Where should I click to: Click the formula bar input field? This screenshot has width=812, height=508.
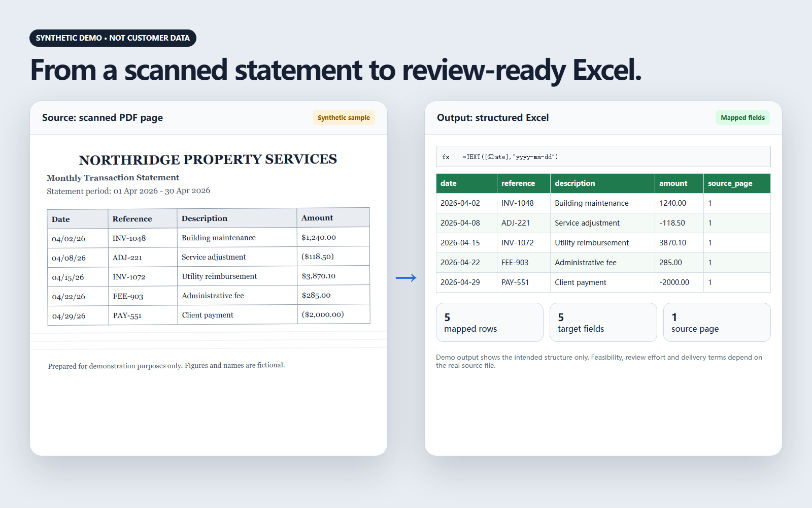603,156
